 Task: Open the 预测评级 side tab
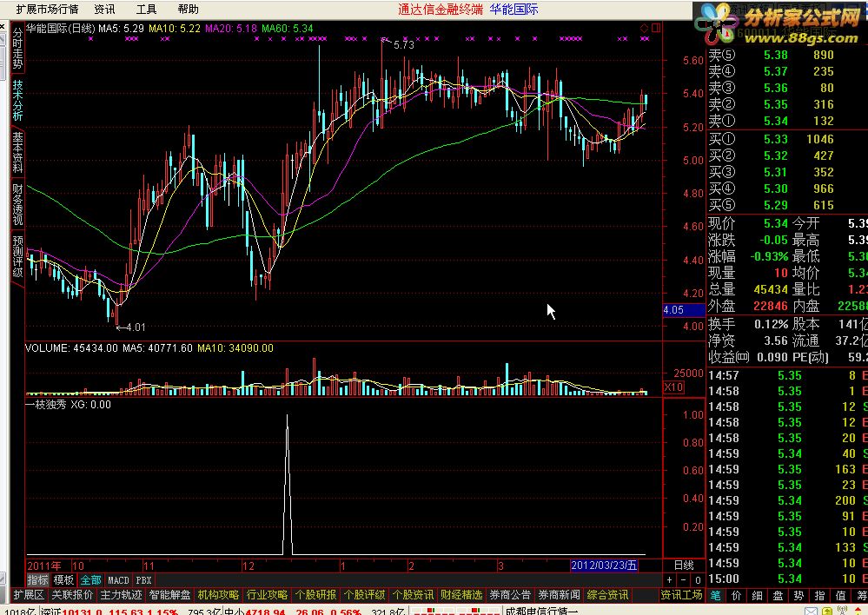pyautogui.click(x=17, y=256)
